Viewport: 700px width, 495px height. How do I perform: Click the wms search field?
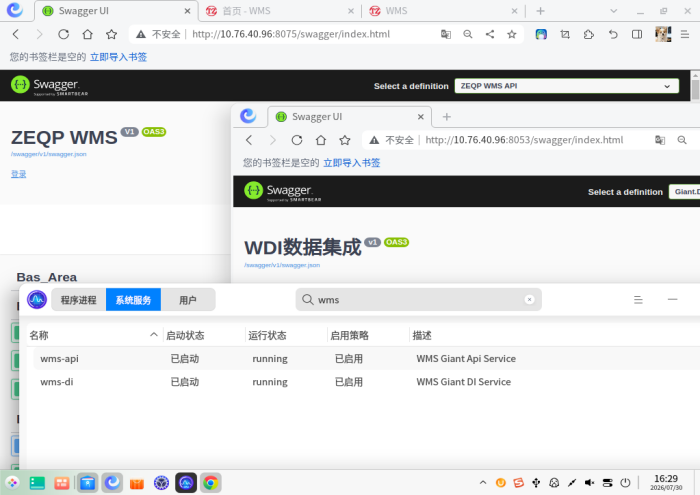[418, 299]
